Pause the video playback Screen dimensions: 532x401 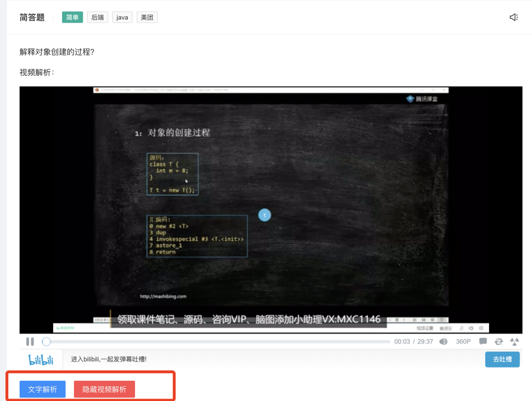pyautogui.click(x=30, y=341)
